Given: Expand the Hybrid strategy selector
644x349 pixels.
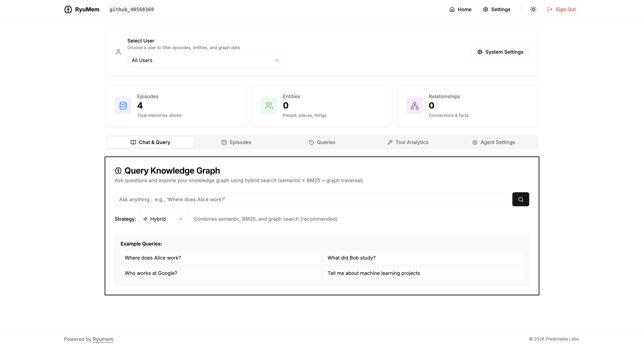Looking at the screenshot, I should pyautogui.click(x=163, y=219).
